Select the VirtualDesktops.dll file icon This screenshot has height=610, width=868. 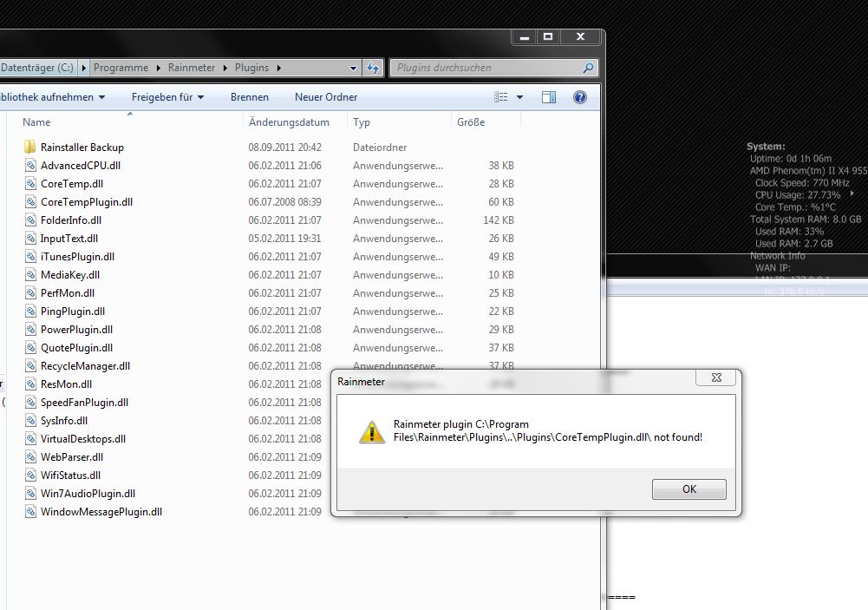(31, 439)
